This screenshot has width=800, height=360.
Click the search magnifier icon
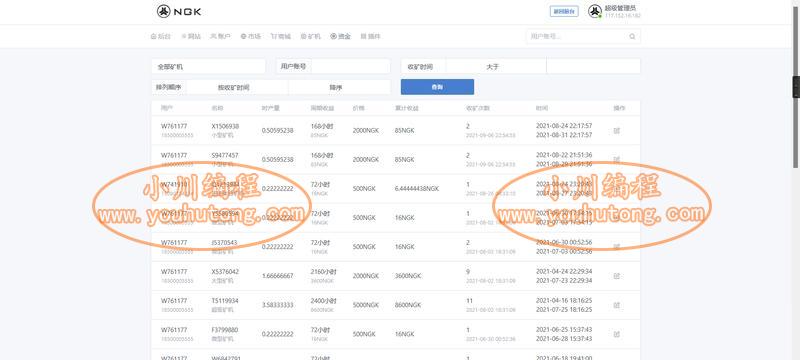[x=632, y=36]
